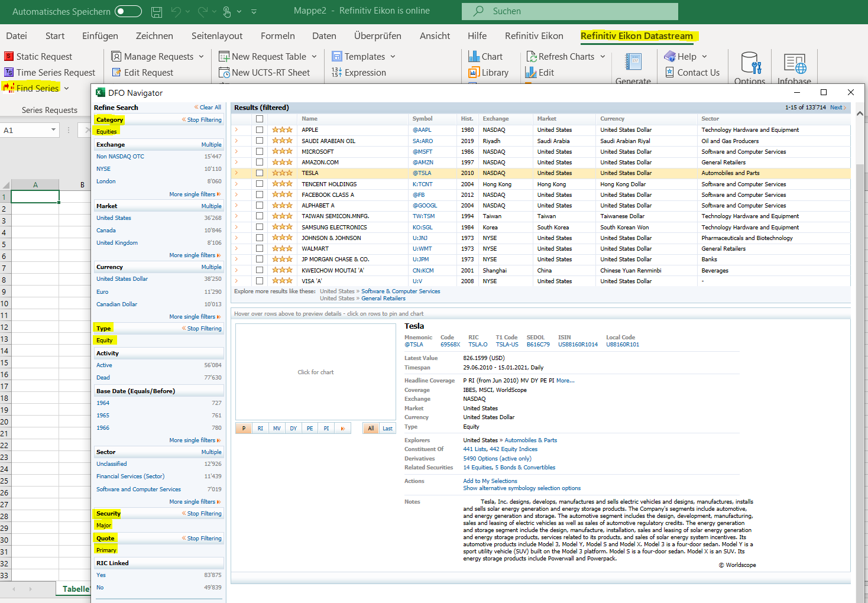Click the Save icon in title bar
Viewport: 868px width, 603px height.
[x=157, y=11]
